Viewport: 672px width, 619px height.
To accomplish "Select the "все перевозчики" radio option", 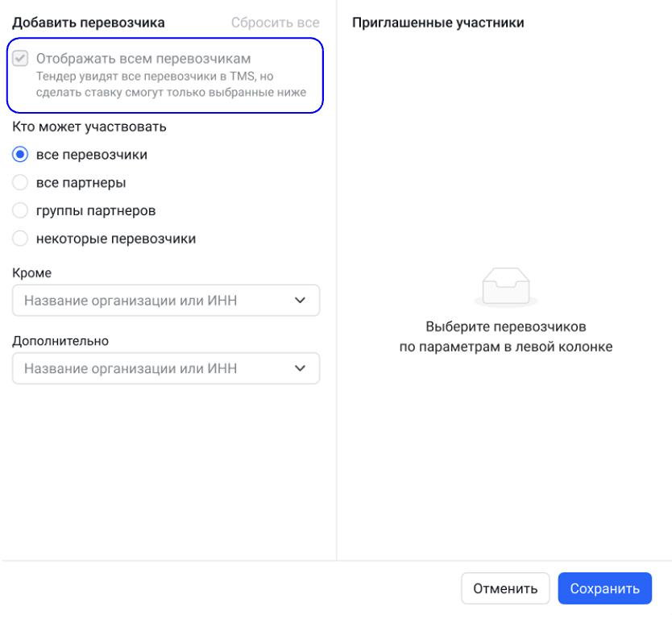I will [x=21, y=155].
